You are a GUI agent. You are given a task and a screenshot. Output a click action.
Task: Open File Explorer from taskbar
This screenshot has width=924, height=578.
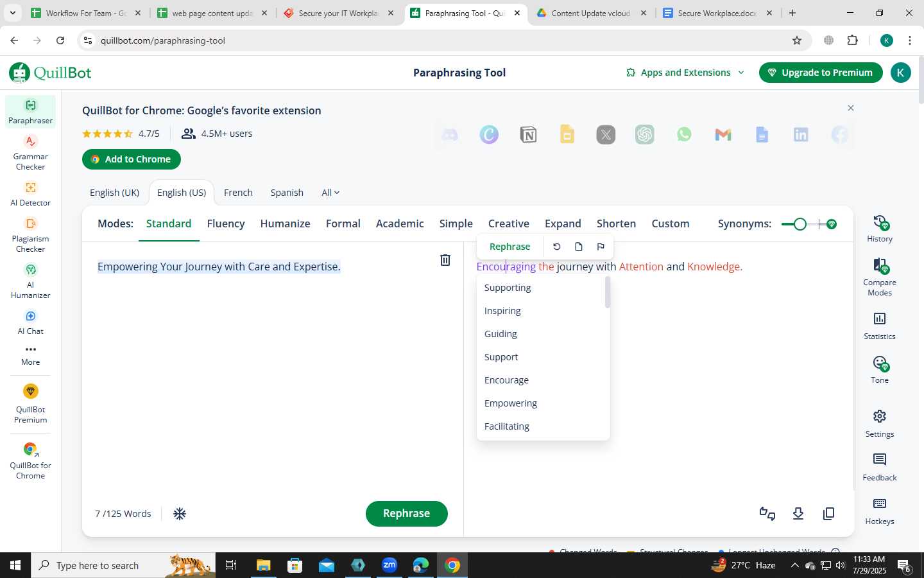[264, 565]
